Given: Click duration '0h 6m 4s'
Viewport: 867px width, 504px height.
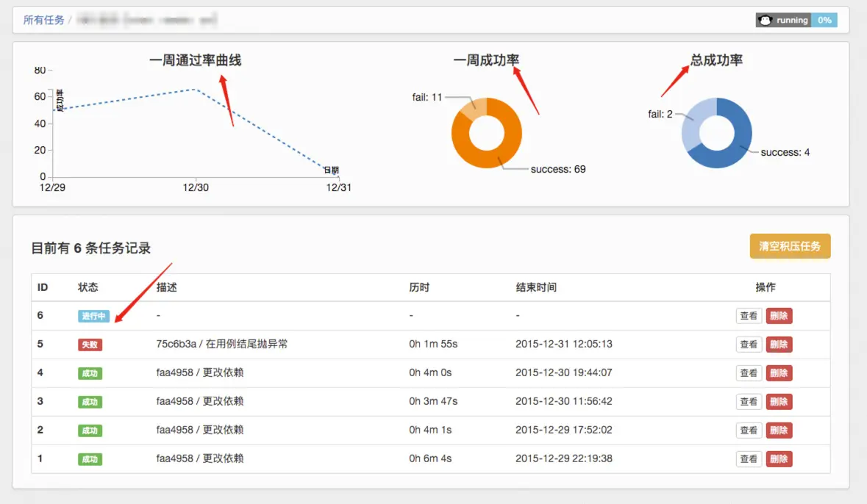Looking at the screenshot, I should (430, 458).
